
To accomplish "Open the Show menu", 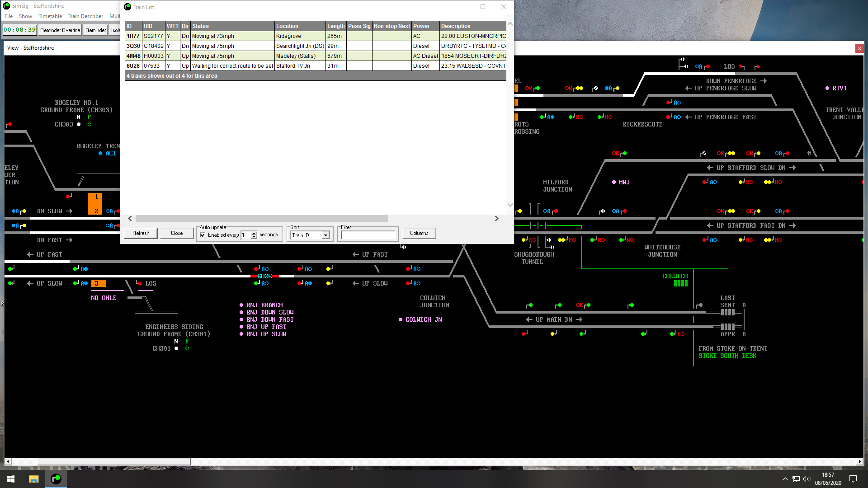I will (25, 16).
